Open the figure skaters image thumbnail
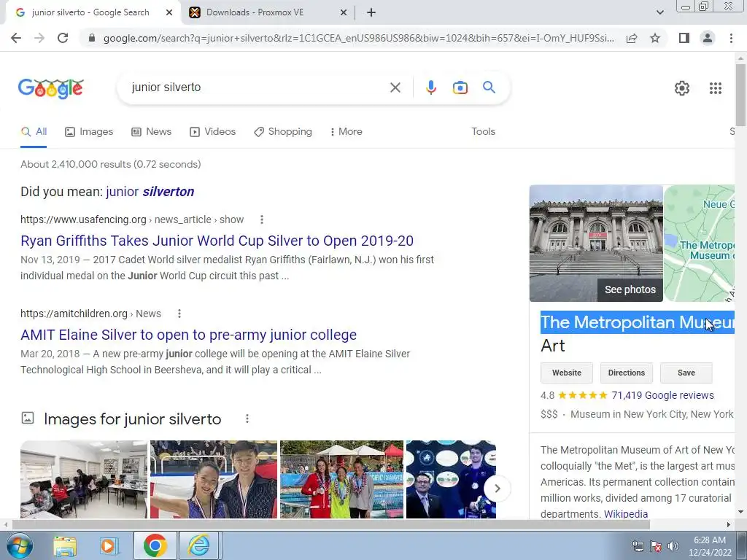The height and width of the screenshot is (560, 747). coord(214,480)
